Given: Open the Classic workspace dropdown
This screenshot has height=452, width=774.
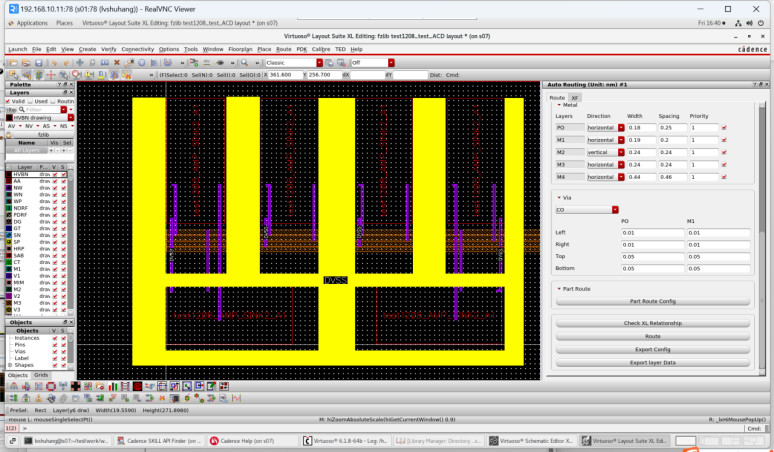Looking at the screenshot, I should click(x=319, y=63).
